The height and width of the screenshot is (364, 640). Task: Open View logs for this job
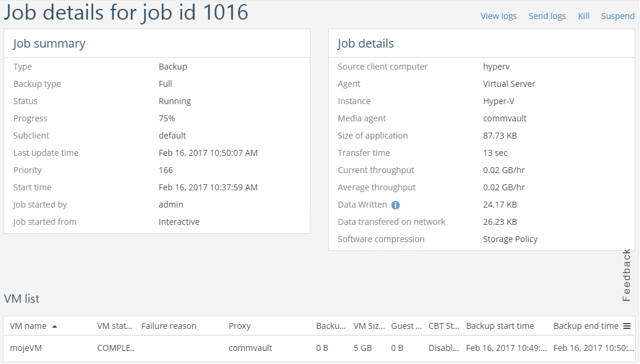pyautogui.click(x=498, y=16)
